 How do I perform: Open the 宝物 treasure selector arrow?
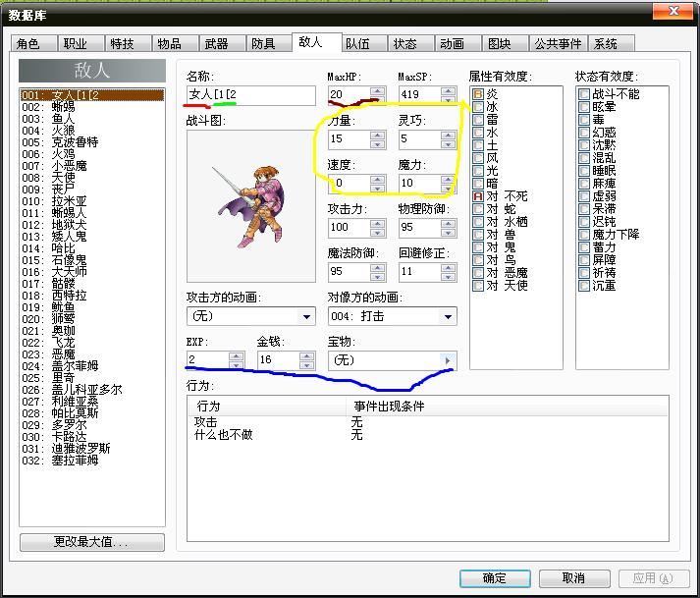click(x=448, y=360)
